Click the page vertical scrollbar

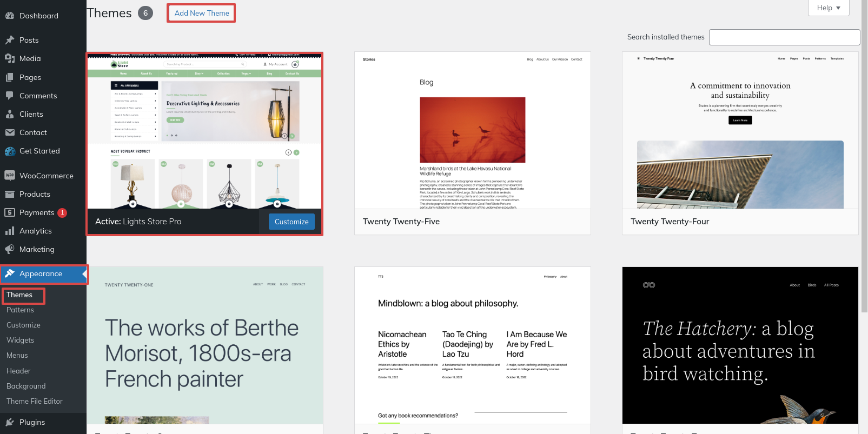click(x=864, y=157)
